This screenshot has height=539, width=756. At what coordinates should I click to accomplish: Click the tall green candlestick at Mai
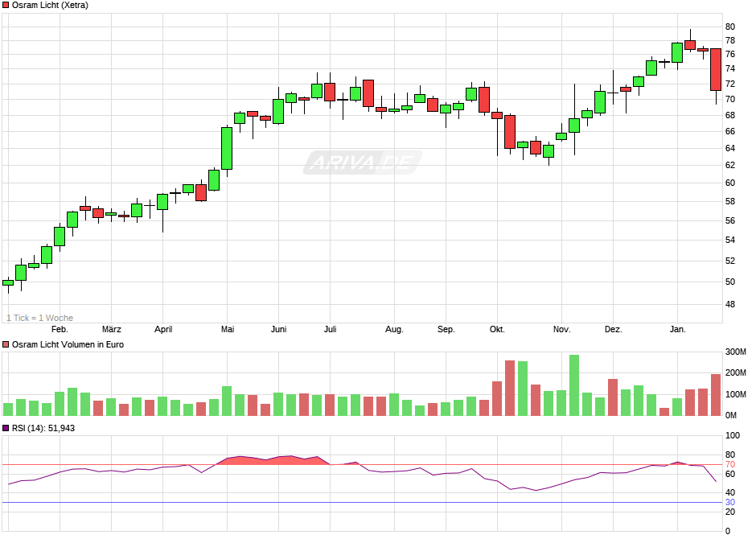point(227,149)
